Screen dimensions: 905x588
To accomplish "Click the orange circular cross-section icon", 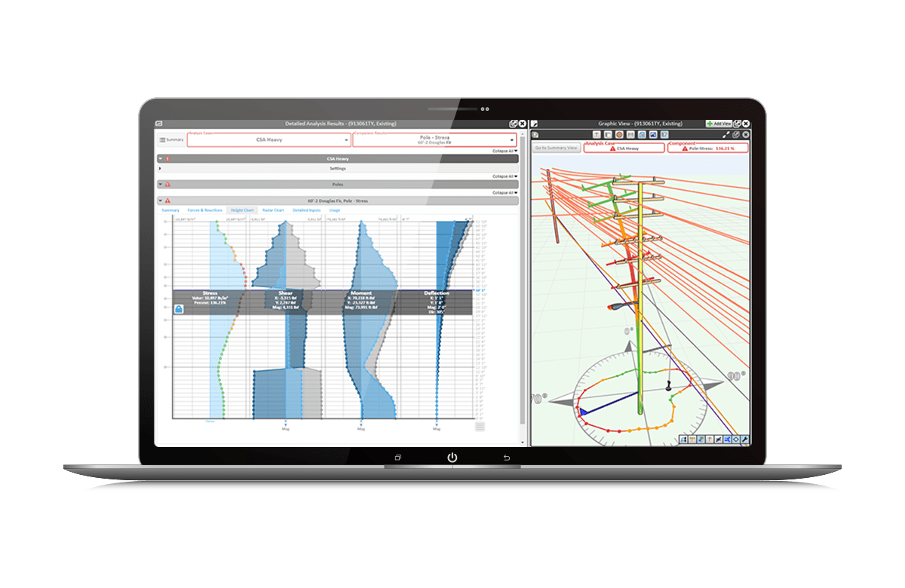I will pyautogui.click(x=618, y=134).
